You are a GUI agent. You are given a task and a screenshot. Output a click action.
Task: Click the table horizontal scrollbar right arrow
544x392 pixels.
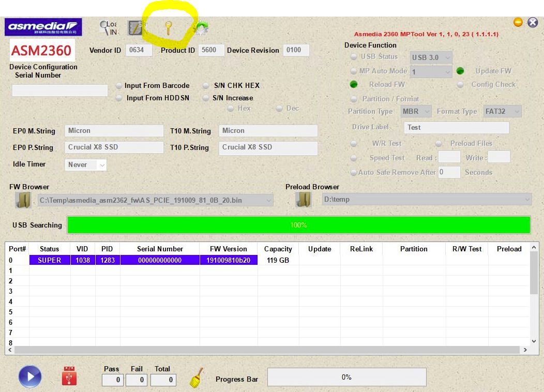(525, 350)
